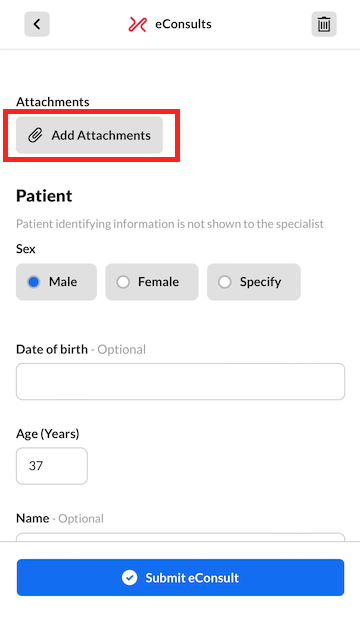Submit the eConsult
The height and width of the screenshot is (622, 360).
[x=180, y=578]
